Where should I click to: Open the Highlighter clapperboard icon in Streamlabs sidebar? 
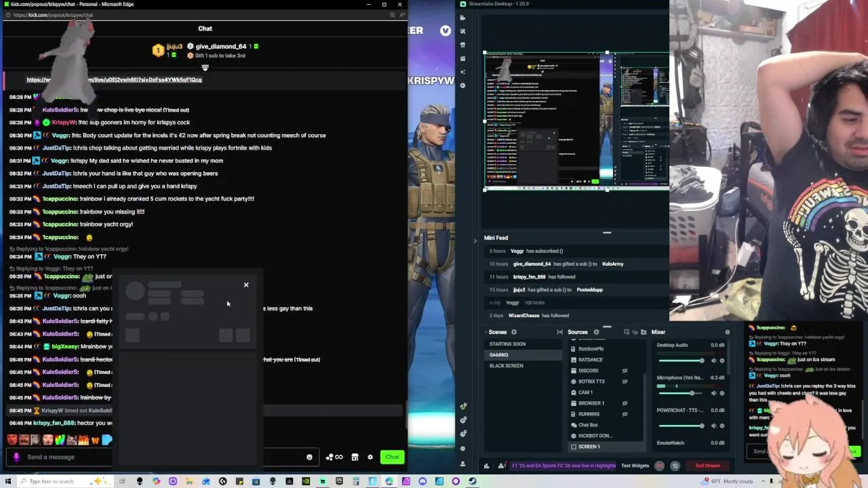pos(462,58)
